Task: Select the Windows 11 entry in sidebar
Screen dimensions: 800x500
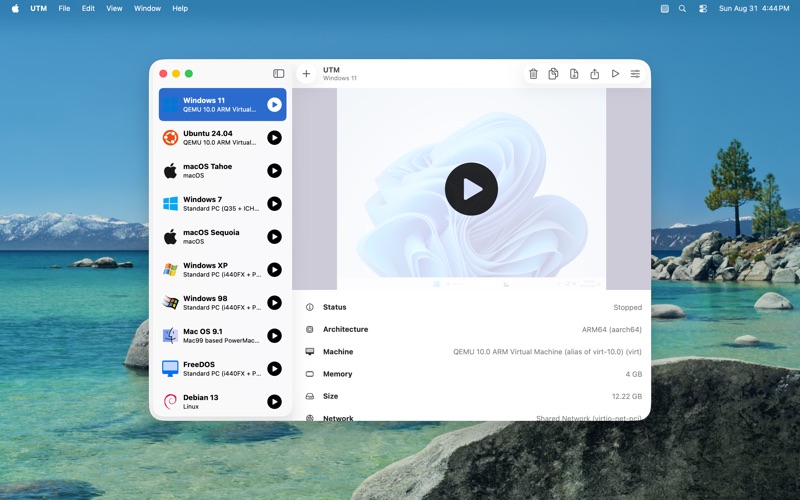Action: coord(222,105)
